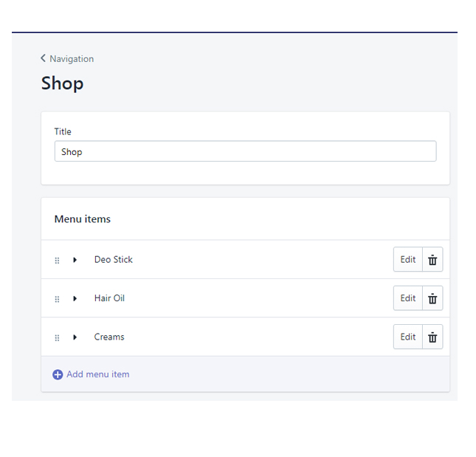476x457 pixels.
Task: Expand the Hair Oil submenu
Action: (75, 299)
